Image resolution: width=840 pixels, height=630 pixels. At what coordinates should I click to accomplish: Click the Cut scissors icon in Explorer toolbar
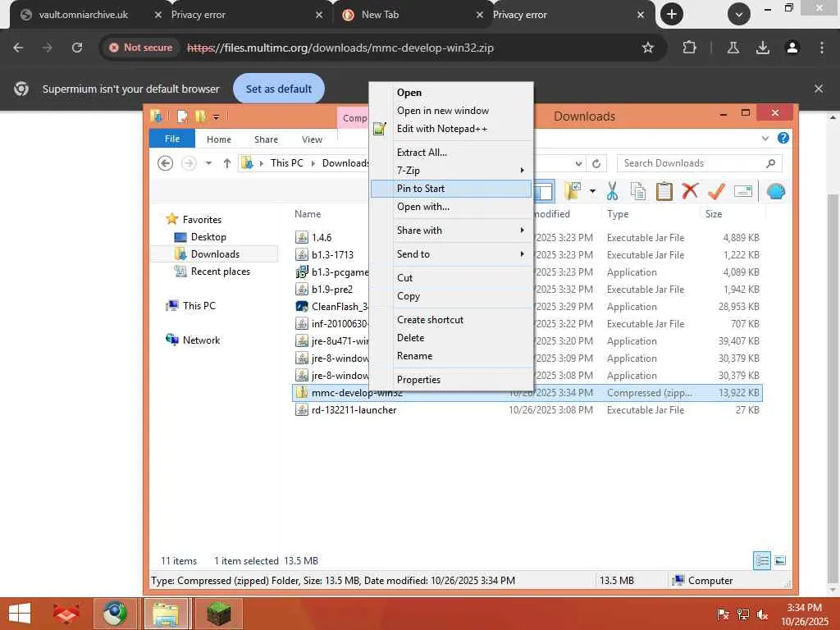point(612,191)
